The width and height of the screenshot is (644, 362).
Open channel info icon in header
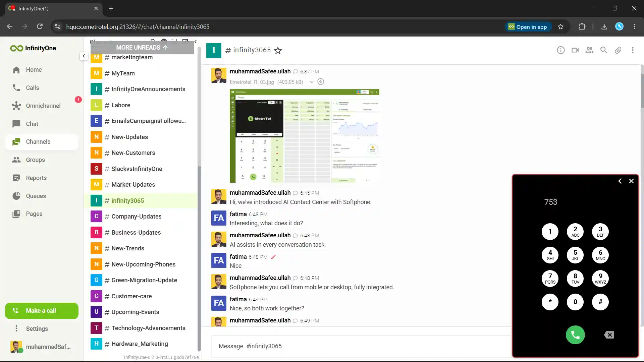560,50
